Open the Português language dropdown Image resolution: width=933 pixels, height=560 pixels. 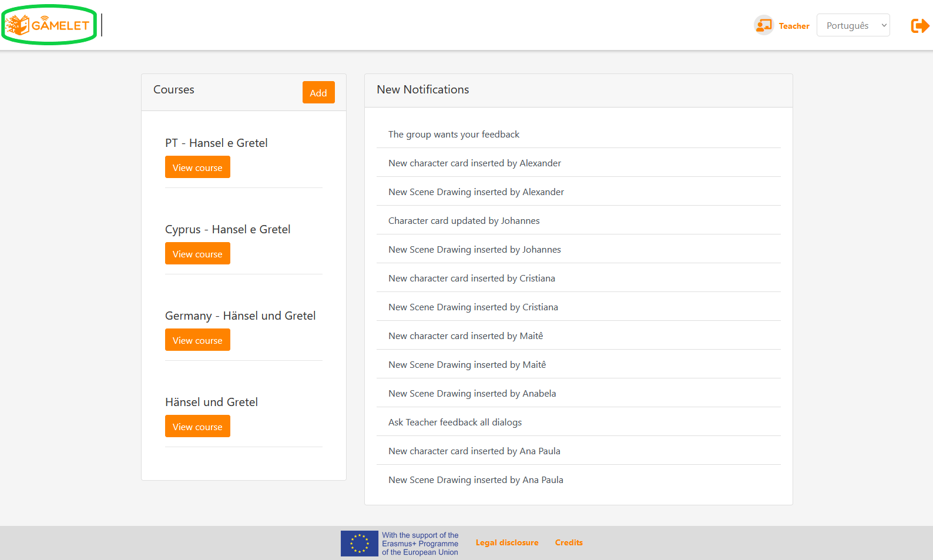[x=853, y=25]
